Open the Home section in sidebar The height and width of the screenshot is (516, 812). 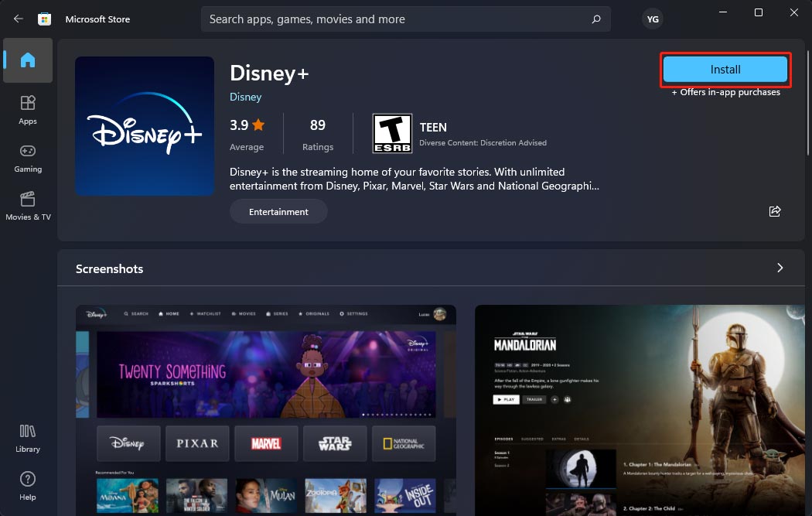pos(28,60)
